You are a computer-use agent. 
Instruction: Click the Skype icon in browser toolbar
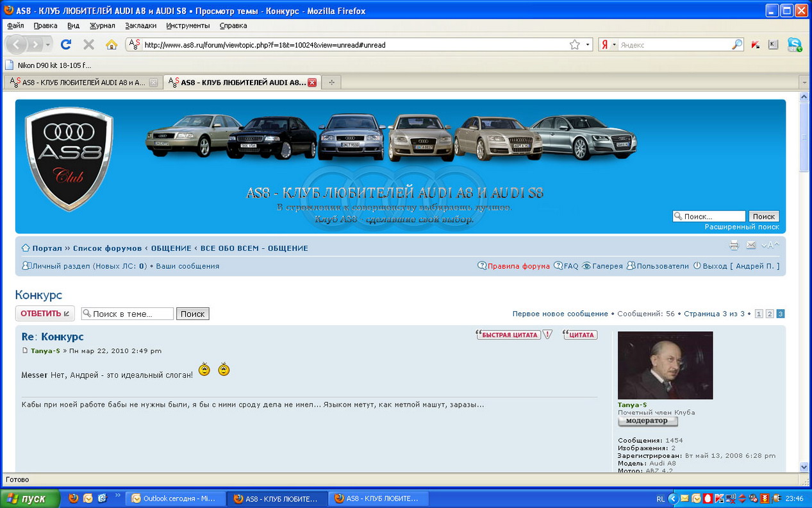coord(794,44)
